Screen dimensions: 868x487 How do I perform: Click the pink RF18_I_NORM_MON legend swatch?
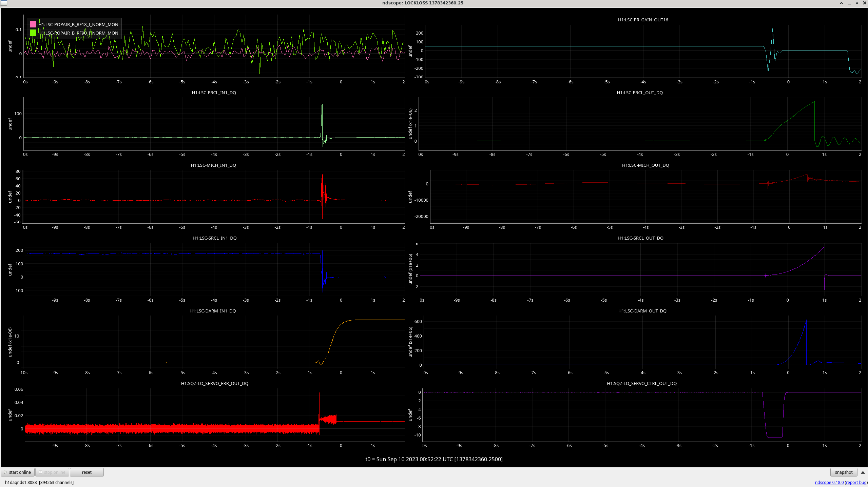coord(33,24)
